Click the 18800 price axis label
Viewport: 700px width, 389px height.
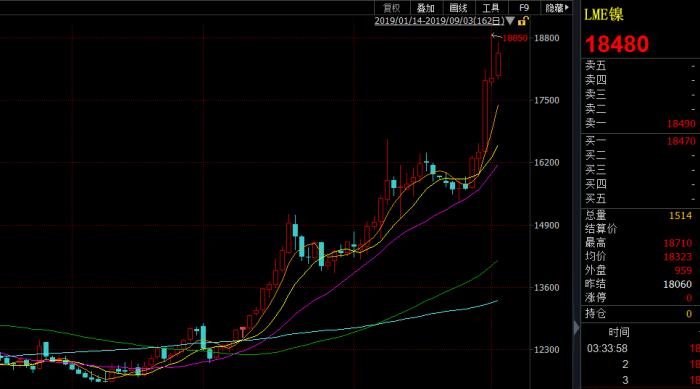click(547, 38)
